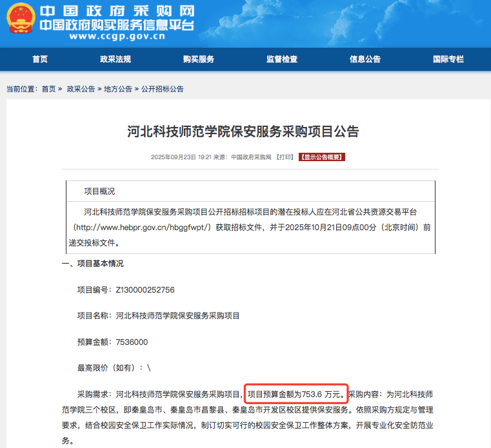
Task: Open the 信息公告 navigation item
Action: tap(365, 59)
